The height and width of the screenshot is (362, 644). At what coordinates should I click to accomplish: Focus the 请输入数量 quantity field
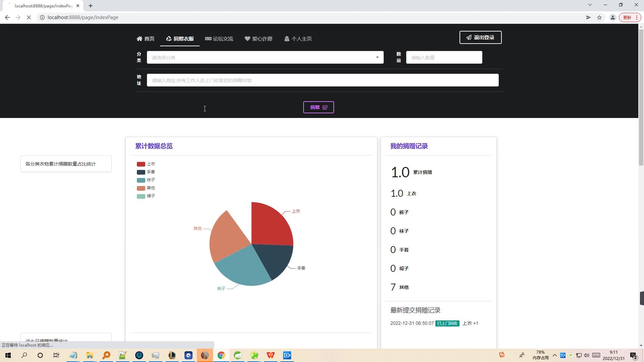(x=444, y=57)
